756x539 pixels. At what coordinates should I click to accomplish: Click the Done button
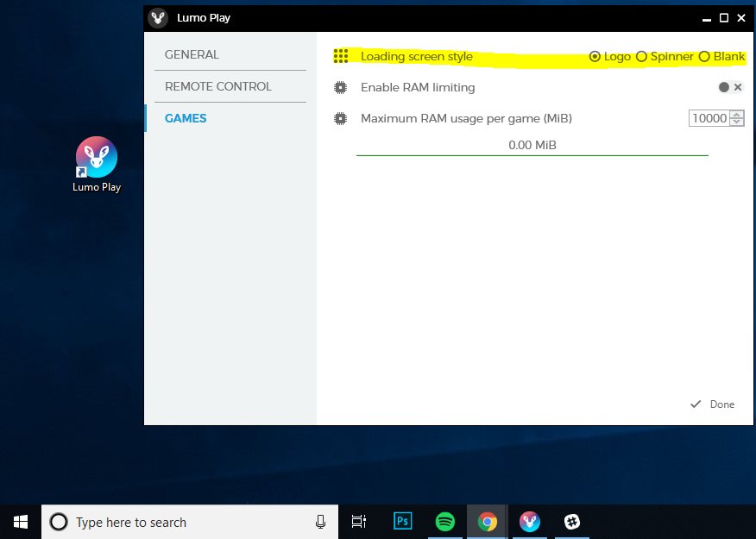pyautogui.click(x=713, y=404)
